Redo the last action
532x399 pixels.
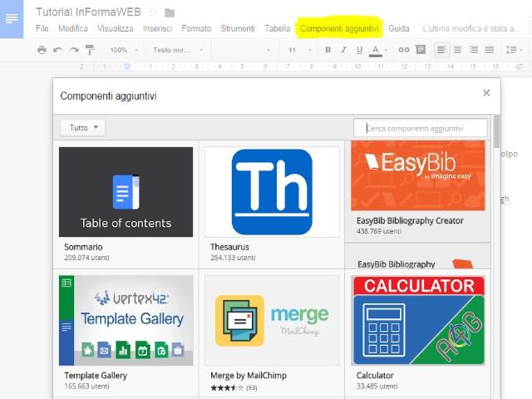[74, 50]
